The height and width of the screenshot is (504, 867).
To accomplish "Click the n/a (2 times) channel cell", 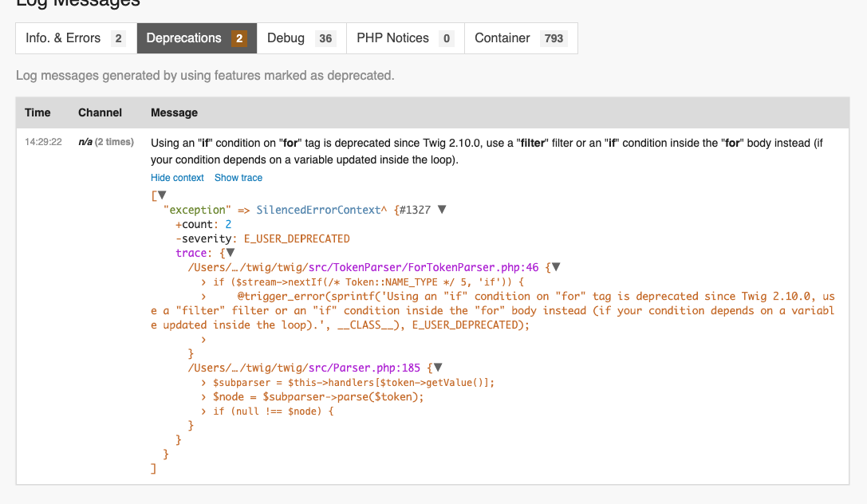I will click(106, 142).
